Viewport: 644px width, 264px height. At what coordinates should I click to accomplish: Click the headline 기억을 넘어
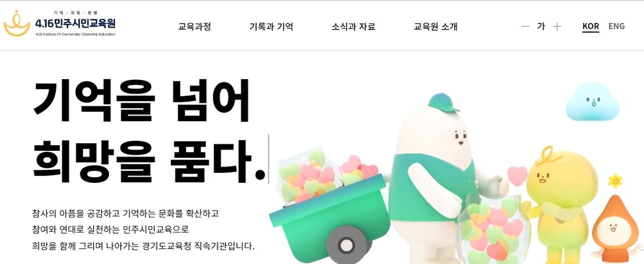[141, 100]
